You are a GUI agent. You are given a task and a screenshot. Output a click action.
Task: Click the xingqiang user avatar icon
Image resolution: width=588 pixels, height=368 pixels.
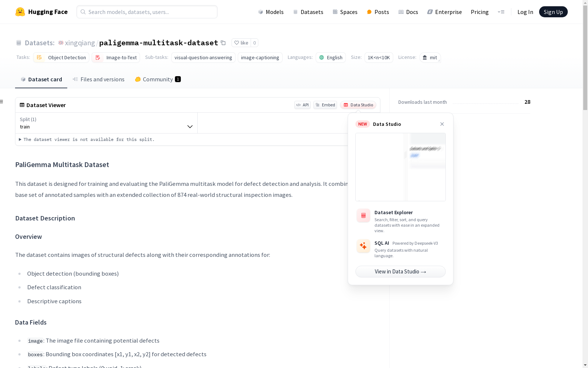click(61, 43)
